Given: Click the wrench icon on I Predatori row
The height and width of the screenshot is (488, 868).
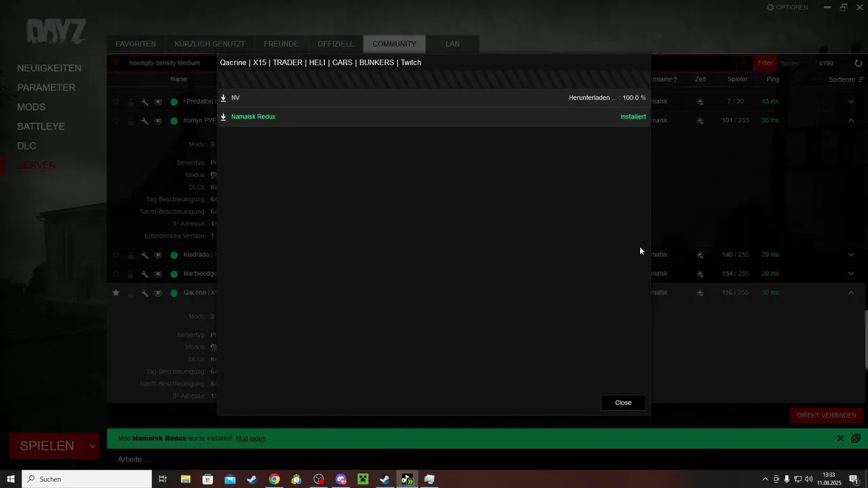Looking at the screenshot, I should click(144, 102).
